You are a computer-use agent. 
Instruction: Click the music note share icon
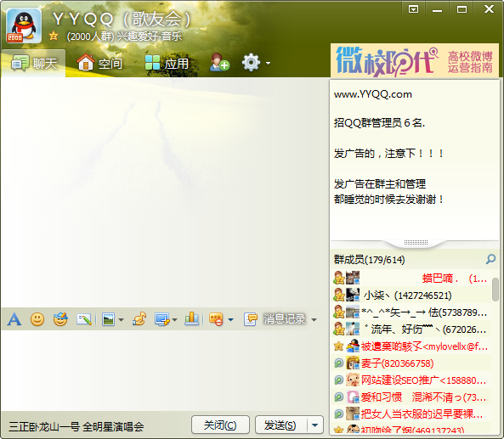coord(139,319)
